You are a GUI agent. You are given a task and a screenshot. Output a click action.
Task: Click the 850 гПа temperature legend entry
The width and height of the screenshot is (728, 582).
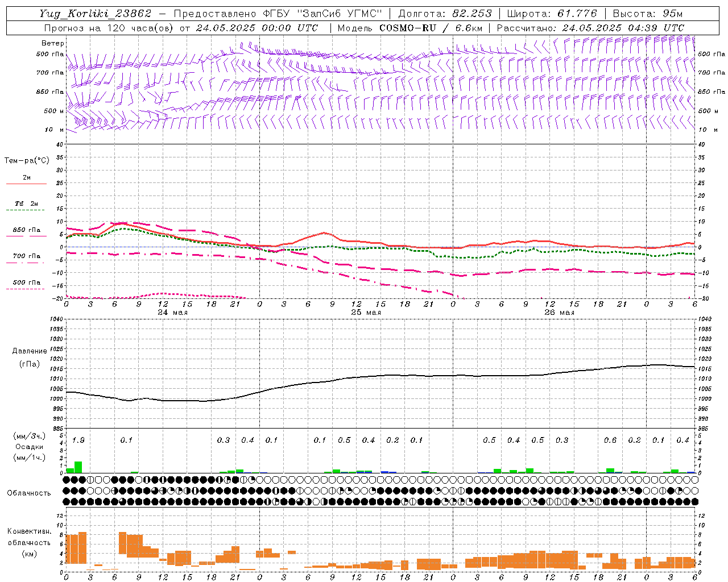pos(26,230)
